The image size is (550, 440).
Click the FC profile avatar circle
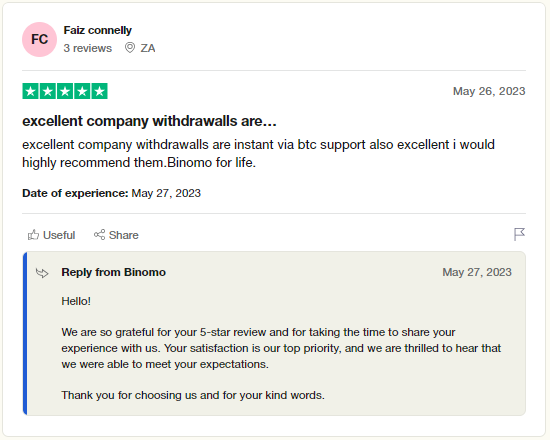pyautogui.click(x=39, y=39)
